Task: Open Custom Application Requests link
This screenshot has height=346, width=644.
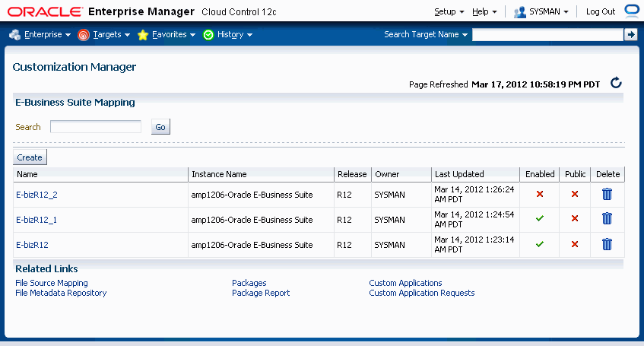Action: tap(422, 293)
